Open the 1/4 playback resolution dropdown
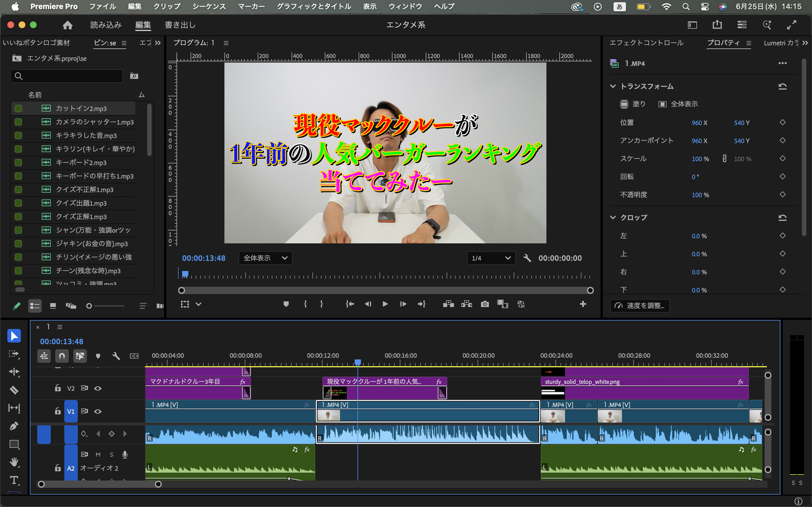This screenshot has width=812, height=507. pos(491,258)
